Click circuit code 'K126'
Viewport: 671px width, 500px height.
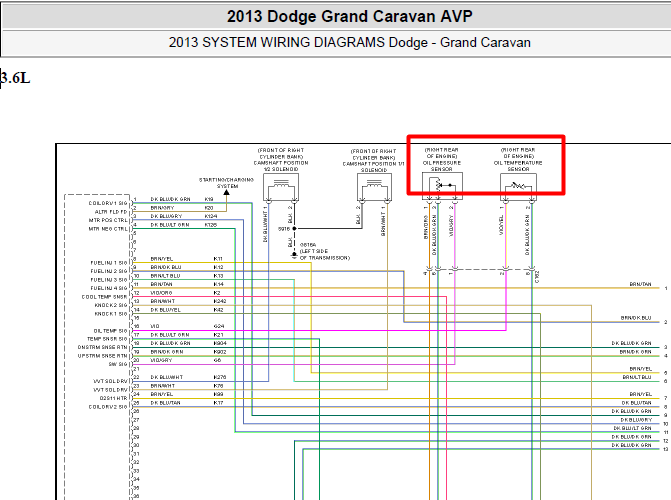point(211,225)
